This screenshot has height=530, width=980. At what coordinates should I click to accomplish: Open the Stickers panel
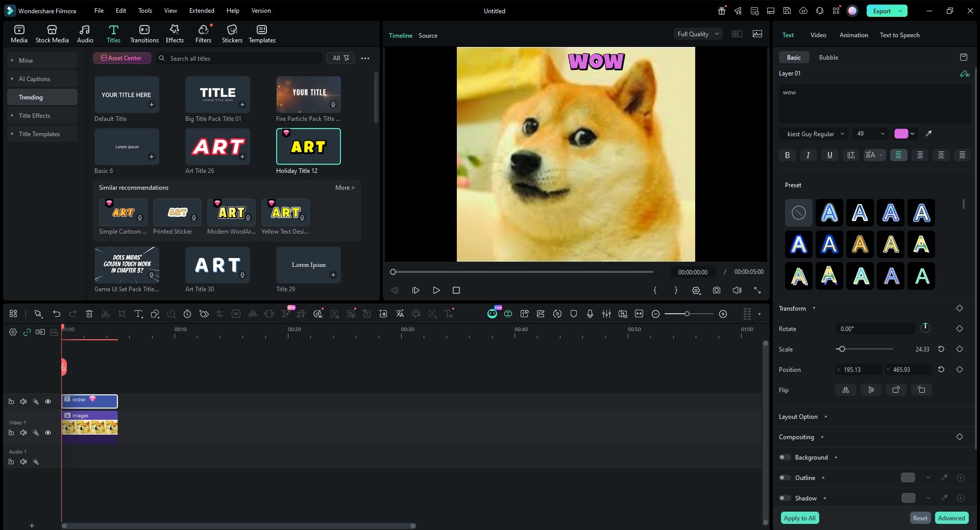pyautogui.click(x=232, y=33)
